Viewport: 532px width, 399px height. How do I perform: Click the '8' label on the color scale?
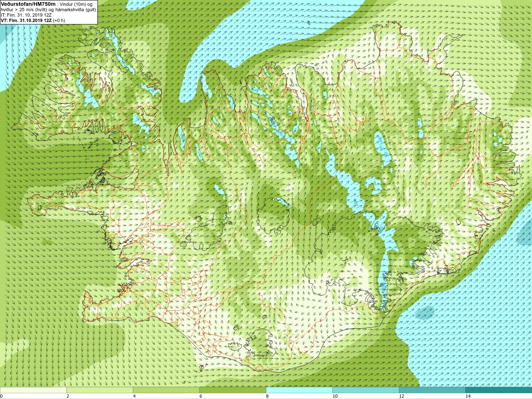coord(267,396)
